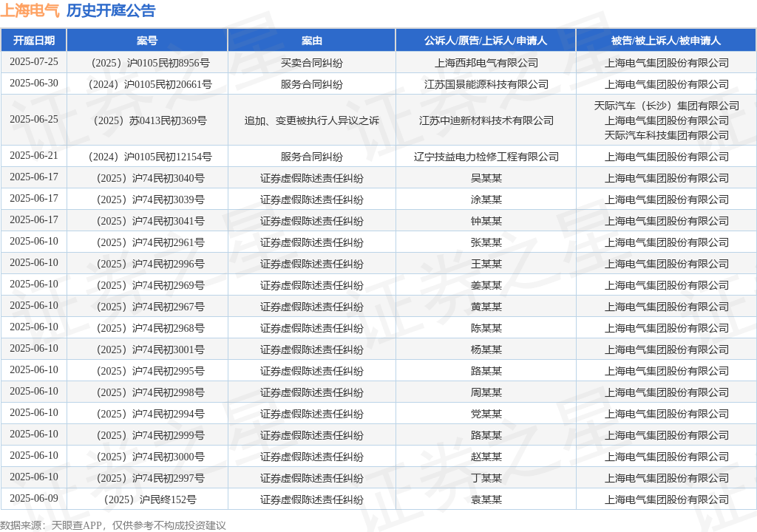Viewport: 757px width, 532px height.
Task: Click the 开庭日期 column header
Action: click(34, 41)
